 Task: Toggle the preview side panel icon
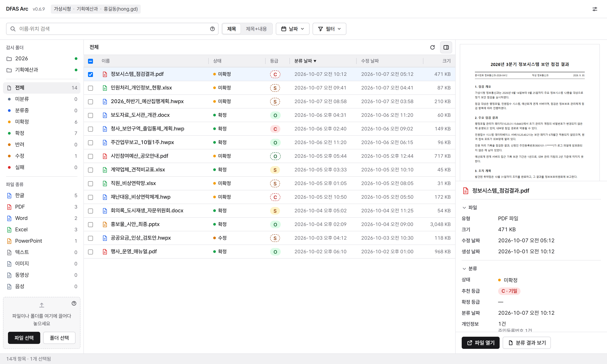(x=446, y=47)
